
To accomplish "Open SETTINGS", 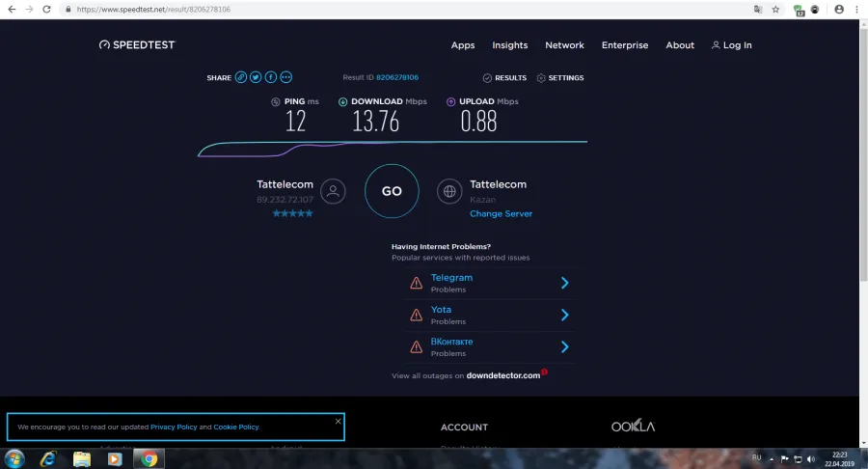I will pyautogui.click(x=560, y=78).
